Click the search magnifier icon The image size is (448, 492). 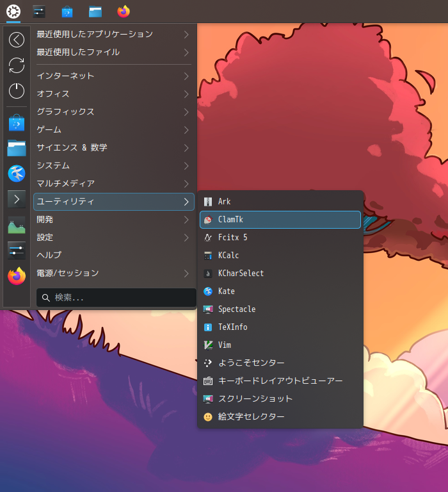tap(46, 298)
